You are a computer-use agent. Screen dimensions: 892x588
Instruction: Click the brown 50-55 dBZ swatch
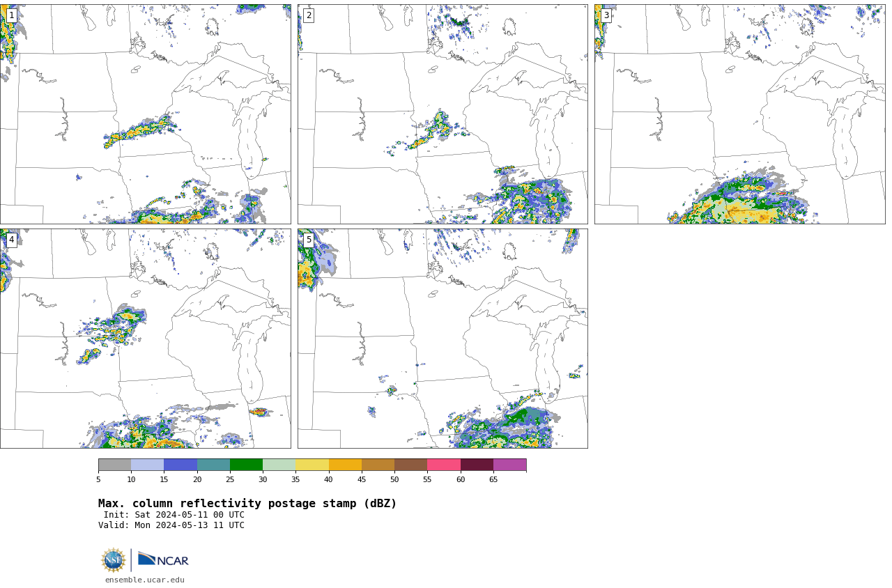pos(410,465)
